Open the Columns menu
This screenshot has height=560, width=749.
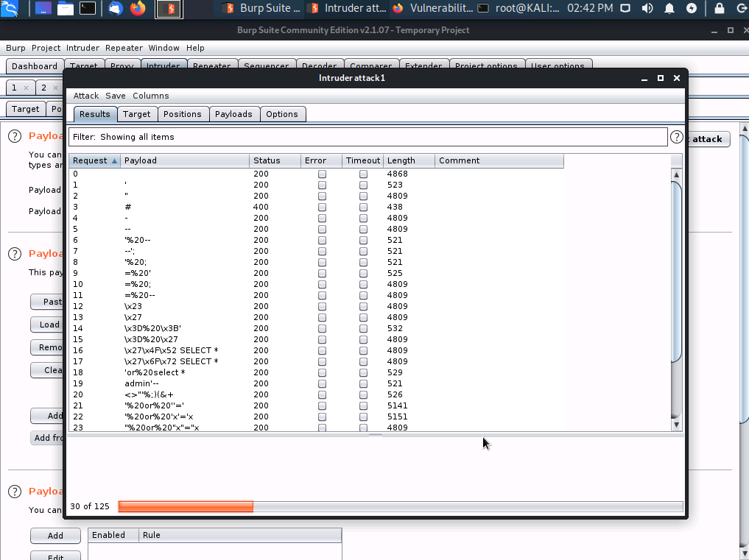point(151,96)
